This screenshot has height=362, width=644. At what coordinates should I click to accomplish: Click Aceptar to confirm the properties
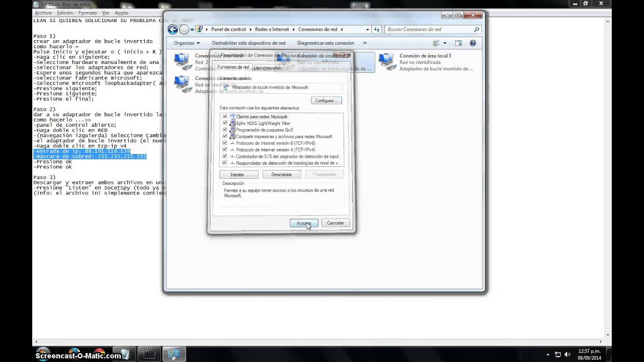(304, 223)
